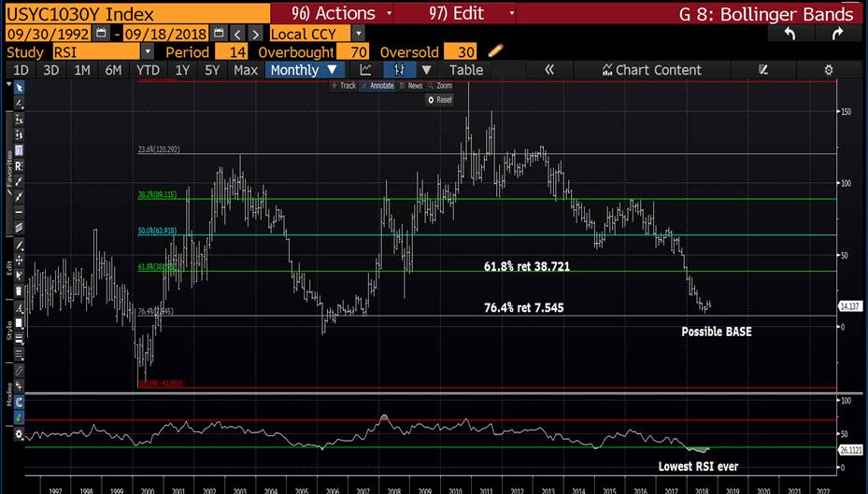Screen dimensions: 868x494
Task: Open the line pattern style tool
Action: coord(19,354)
